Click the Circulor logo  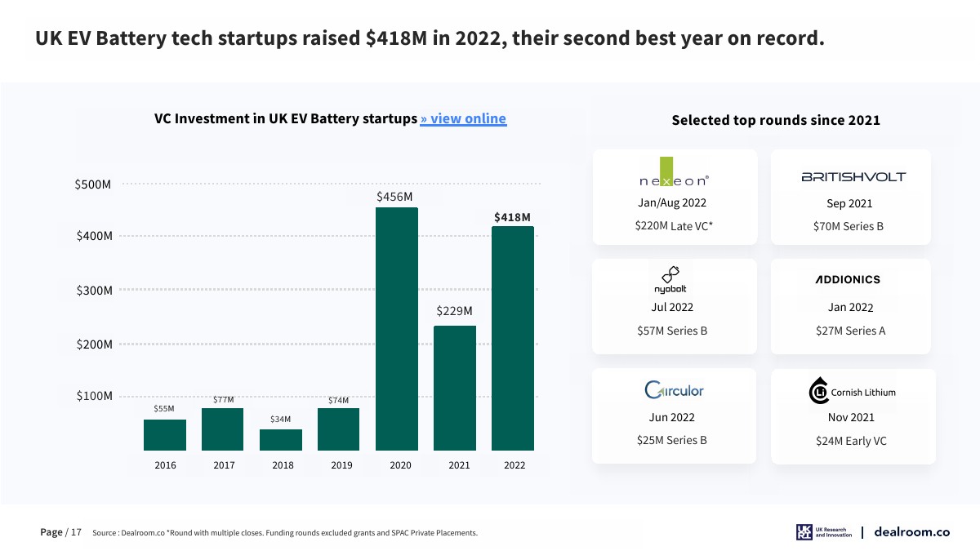pos(674,390)
